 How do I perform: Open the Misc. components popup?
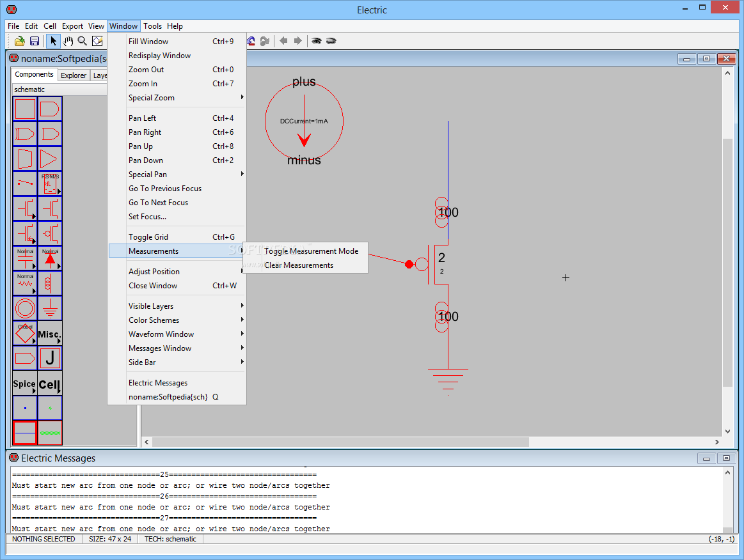point(50,333)
